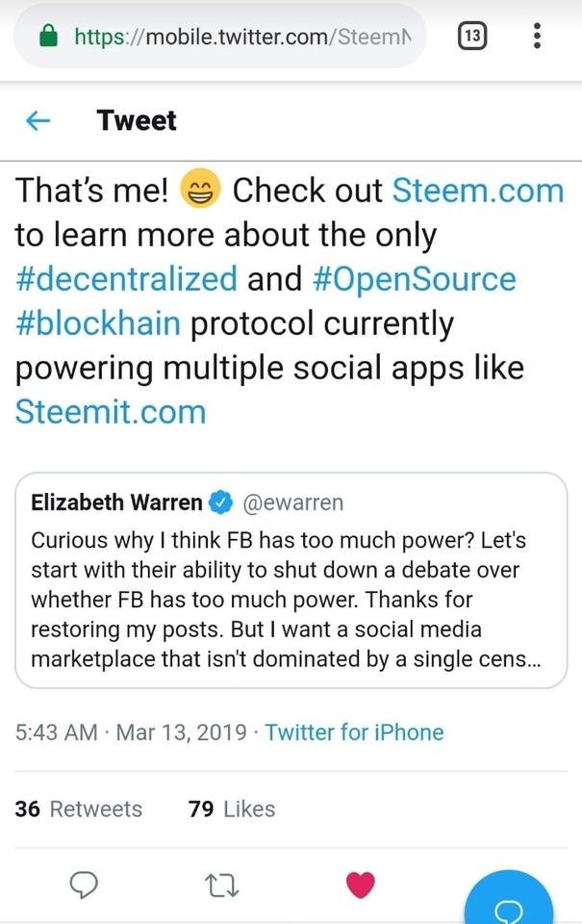Open the quoted Elizabeth Warren tweet
Viewport: 582px width, 924px height.
pos(291,580)
